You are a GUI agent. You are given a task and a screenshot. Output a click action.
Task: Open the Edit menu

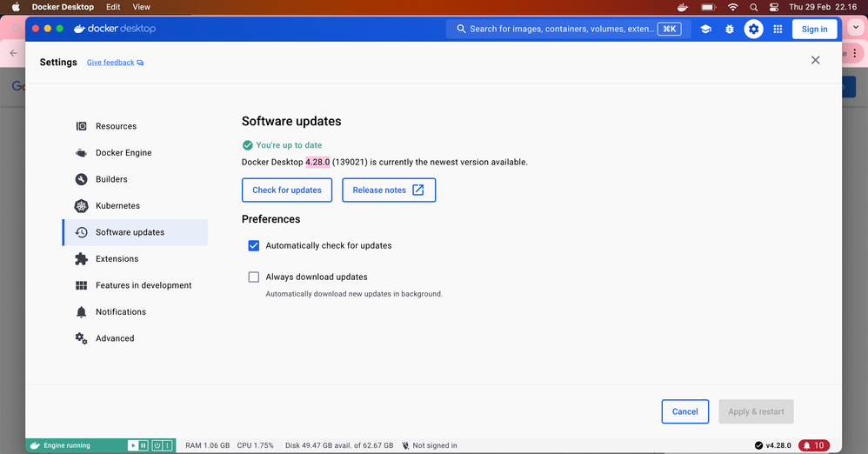pos(113,7)
